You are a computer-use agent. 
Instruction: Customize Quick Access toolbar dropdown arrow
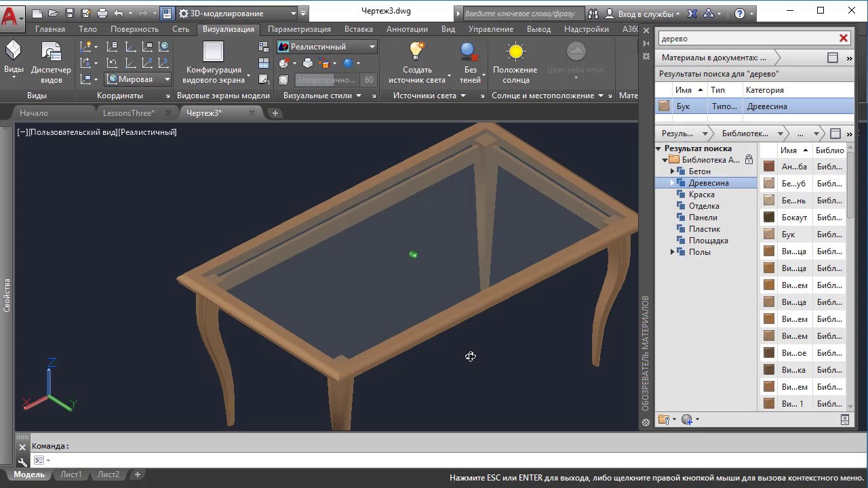click(x=303, y=14)
